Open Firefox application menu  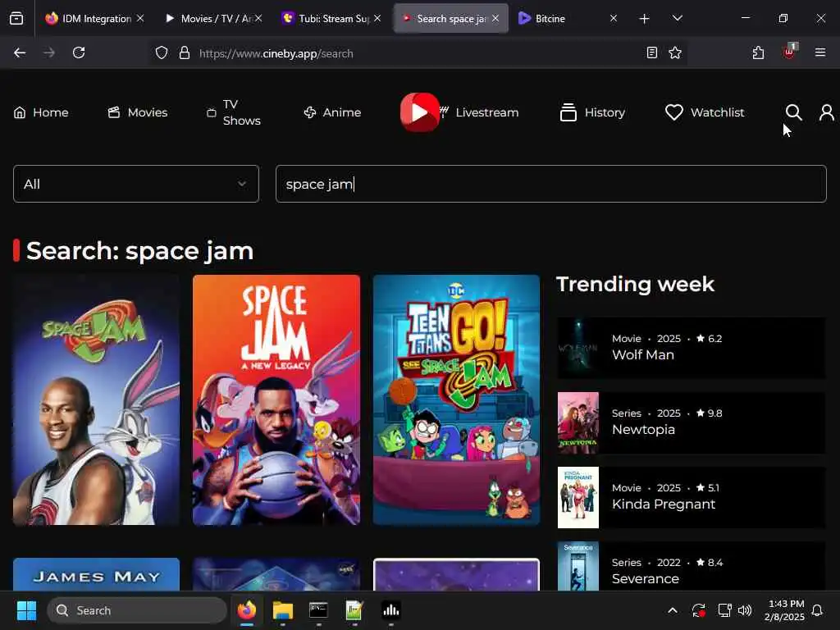(820, 52)
